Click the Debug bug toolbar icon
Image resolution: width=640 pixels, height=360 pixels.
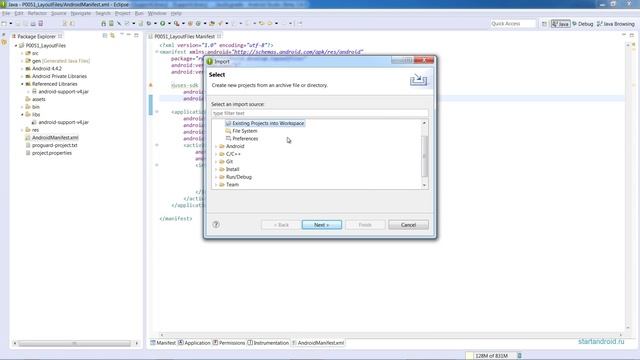tap(149, 24)
